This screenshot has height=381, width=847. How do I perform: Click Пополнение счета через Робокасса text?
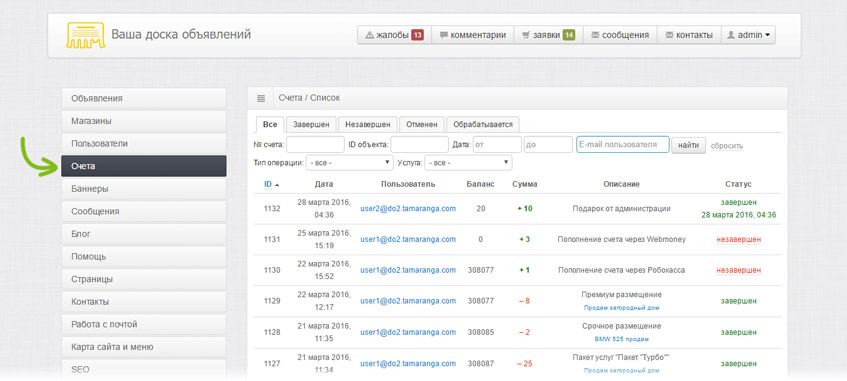(x=621, y=270)
